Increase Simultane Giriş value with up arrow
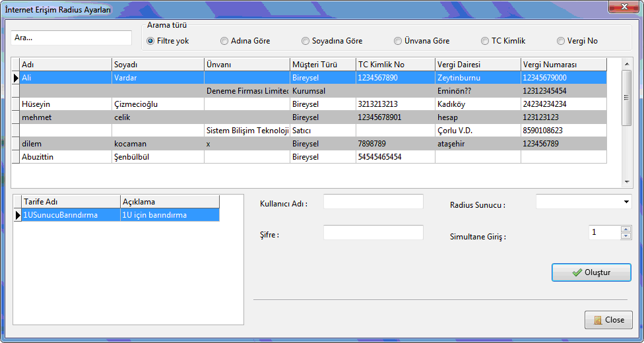This screenshot has width=644, height=343. click(x=626, y=229)
